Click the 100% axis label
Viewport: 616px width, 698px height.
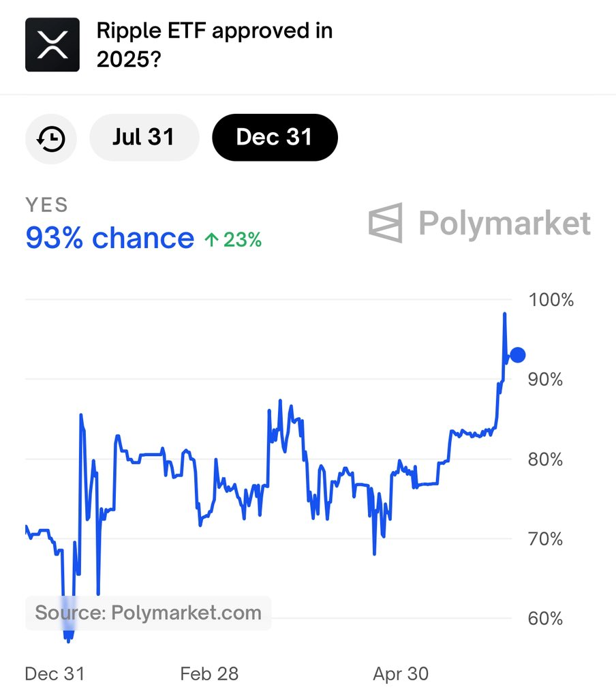(551, 300)
